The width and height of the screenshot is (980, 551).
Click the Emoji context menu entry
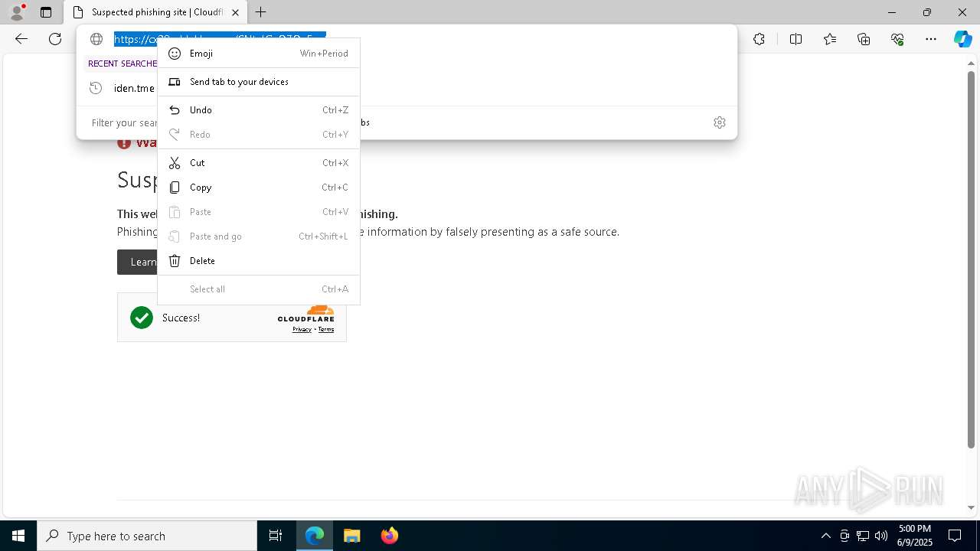[259, 54]
